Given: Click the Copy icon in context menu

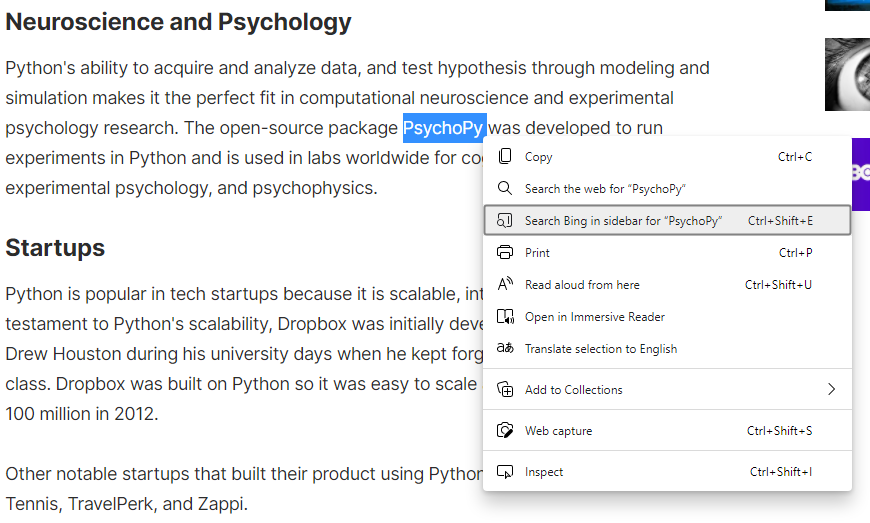Looking at the screenshot, I should coord(505,156).
